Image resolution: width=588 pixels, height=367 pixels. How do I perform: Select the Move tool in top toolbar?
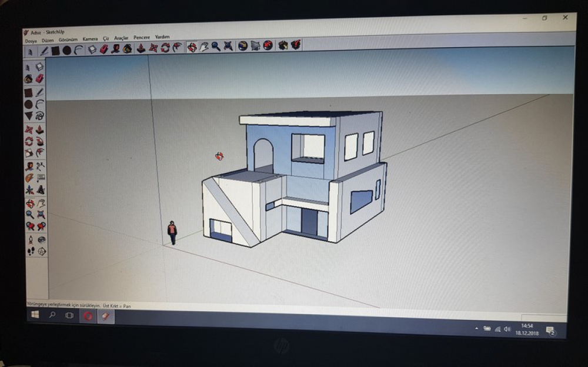[x=153, y=48]
